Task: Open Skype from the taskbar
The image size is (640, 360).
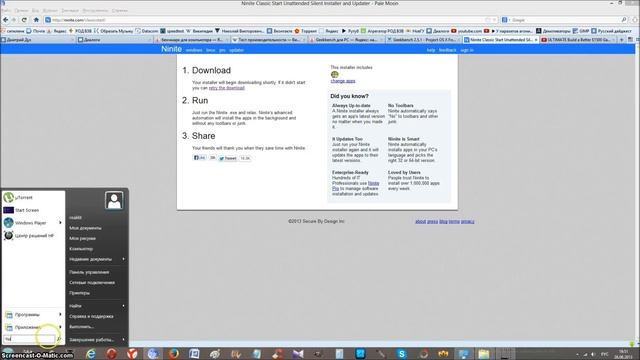Action: 402,354
